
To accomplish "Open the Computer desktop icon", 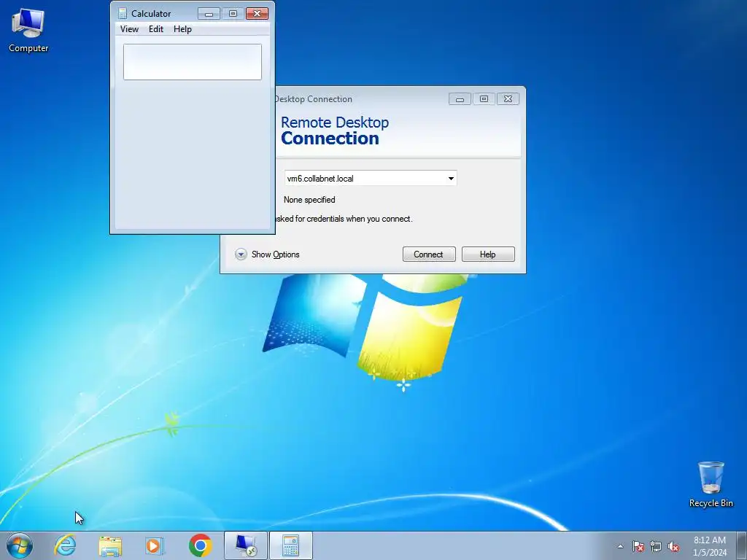I will [28, 31].
